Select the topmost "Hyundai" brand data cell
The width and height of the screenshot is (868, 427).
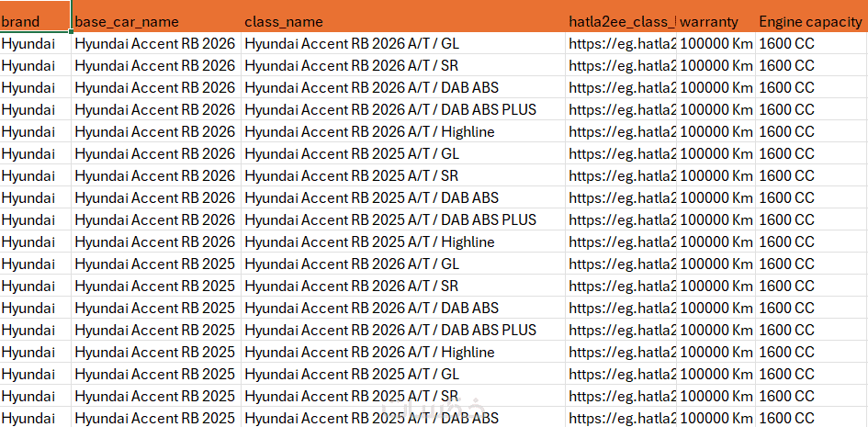35,43
